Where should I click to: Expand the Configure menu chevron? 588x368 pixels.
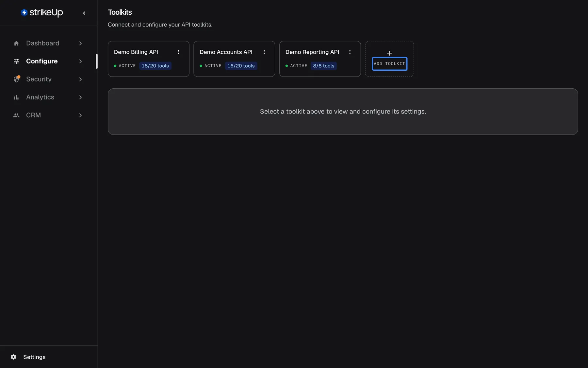(80, 61)
